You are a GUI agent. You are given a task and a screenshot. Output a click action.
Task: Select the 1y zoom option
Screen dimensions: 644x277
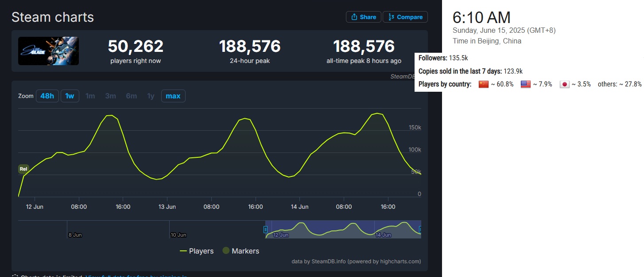(151, 96)
